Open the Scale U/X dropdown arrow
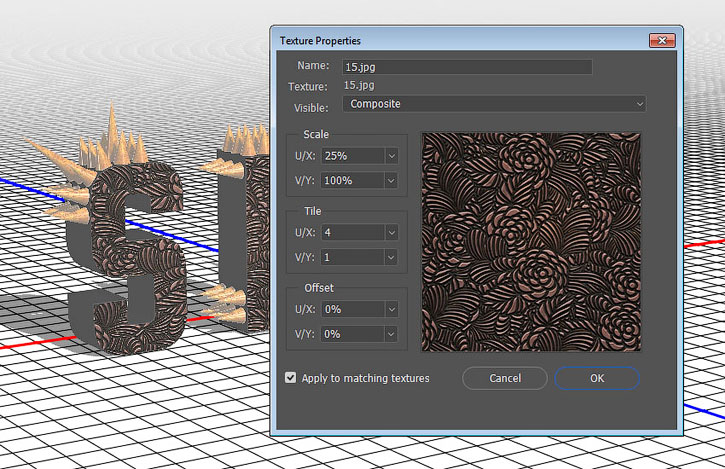The image size is (725, 469). coord(391,156)
